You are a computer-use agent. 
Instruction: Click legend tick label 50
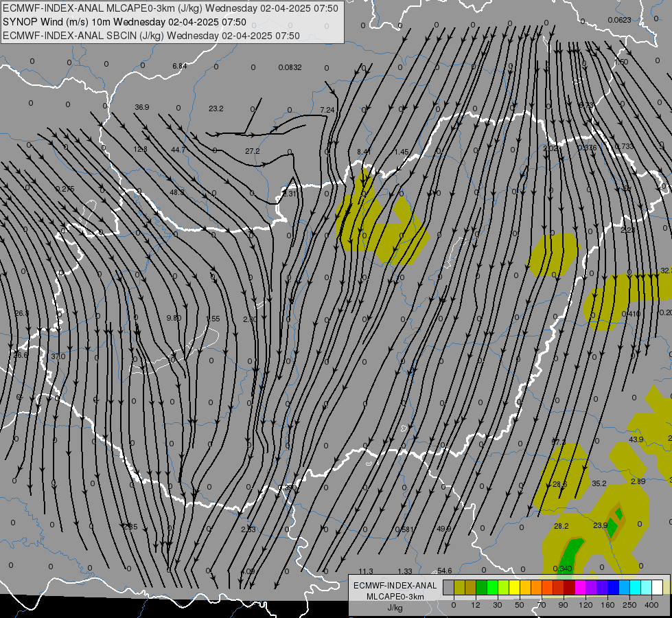(x=519, y=605)
